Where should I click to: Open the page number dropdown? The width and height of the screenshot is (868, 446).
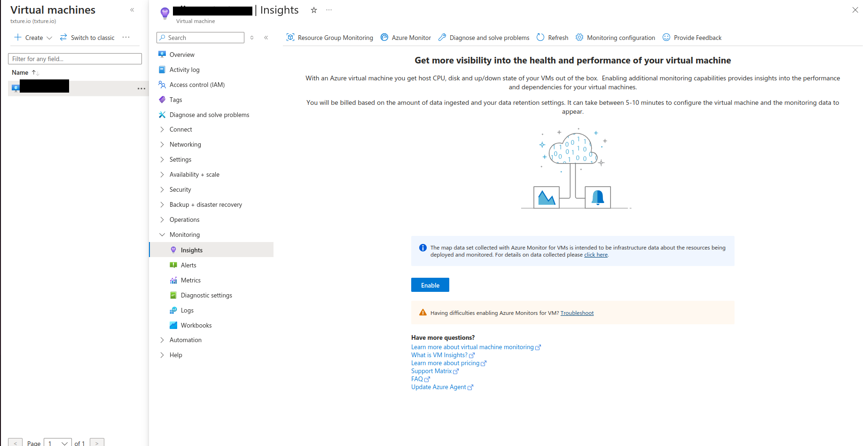(58, 443)
